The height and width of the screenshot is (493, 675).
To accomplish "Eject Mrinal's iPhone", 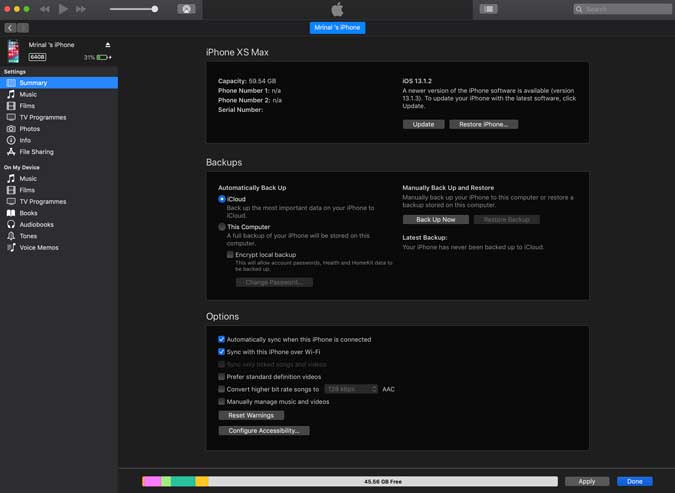I will [108, 45].
